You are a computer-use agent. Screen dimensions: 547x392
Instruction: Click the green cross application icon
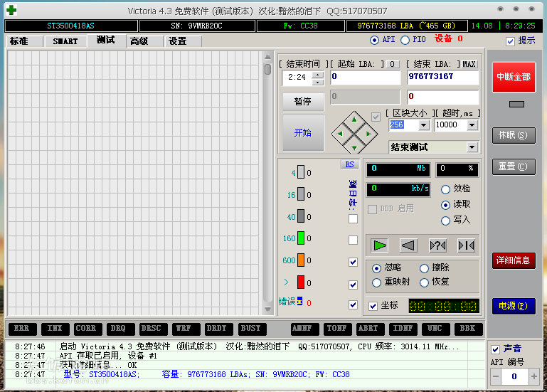pyautogui.click(x=11, y=10)
